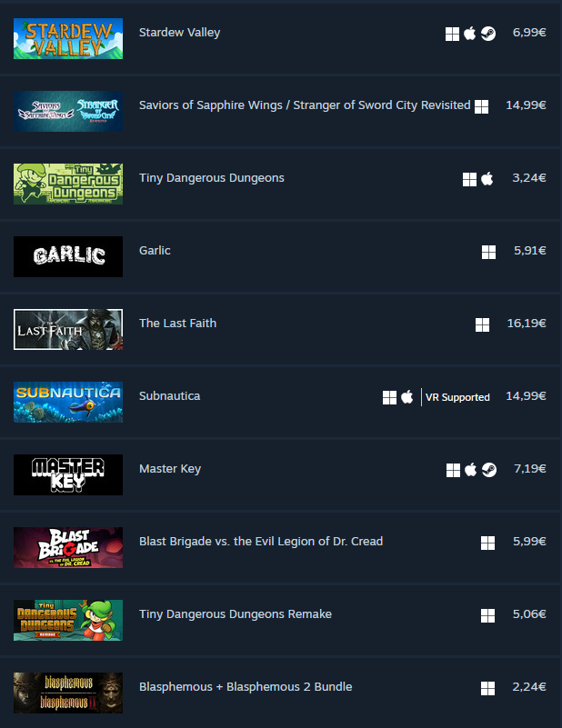Click the Windows icon on Garlic row
This screenshot has height=728, width=562.
point(488,252)
